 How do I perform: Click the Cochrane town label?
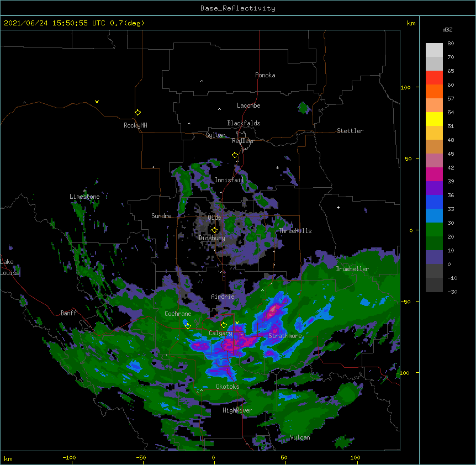point(178,314)
